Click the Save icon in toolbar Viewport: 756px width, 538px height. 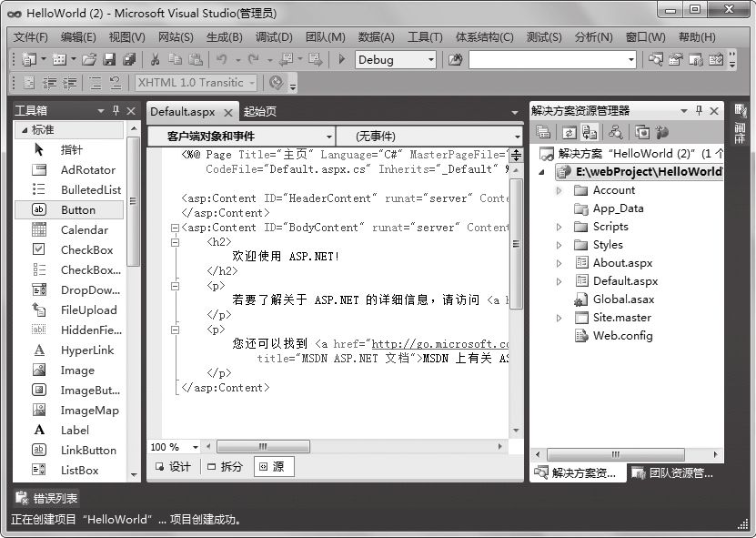tap(110, 59)
